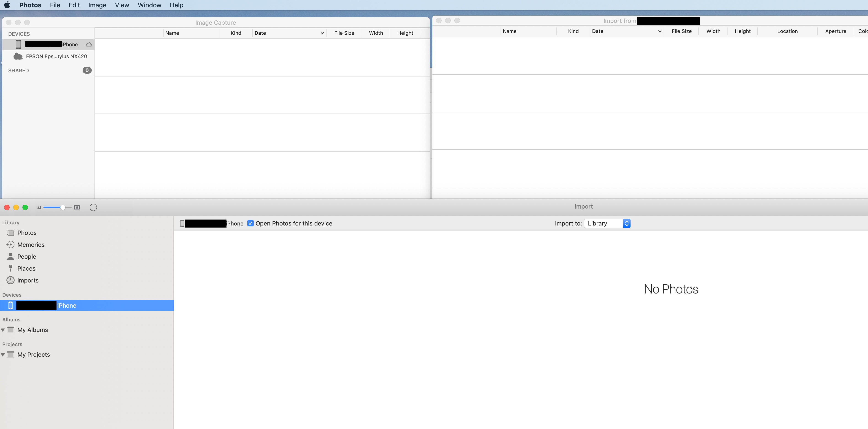The height and width of the screenshot is (429, 868).
Task: Collapse the My Projects disclosure triangle
Action: [x=3, y=354]
